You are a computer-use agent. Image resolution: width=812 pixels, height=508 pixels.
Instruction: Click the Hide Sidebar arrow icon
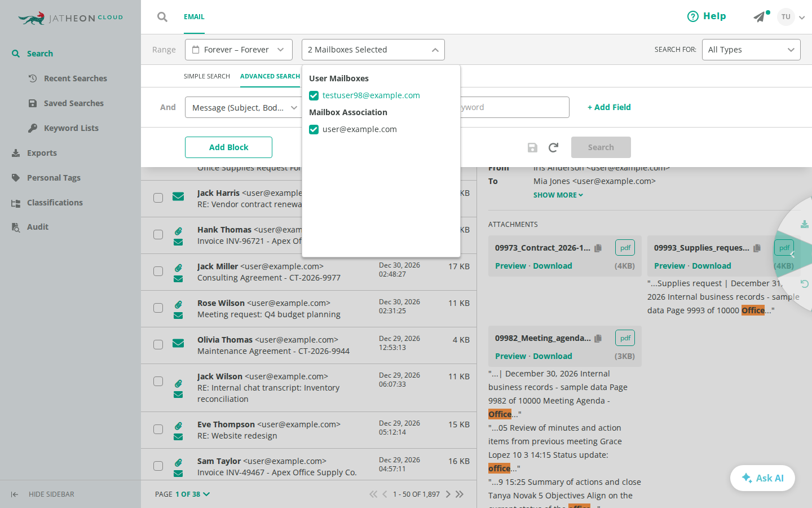(15, 494)
